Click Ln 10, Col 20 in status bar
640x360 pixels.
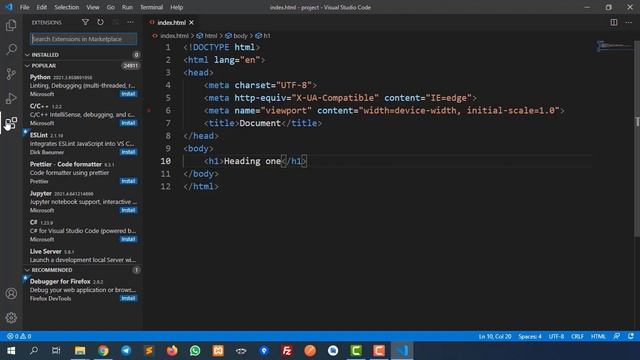(x=495, y=336)
